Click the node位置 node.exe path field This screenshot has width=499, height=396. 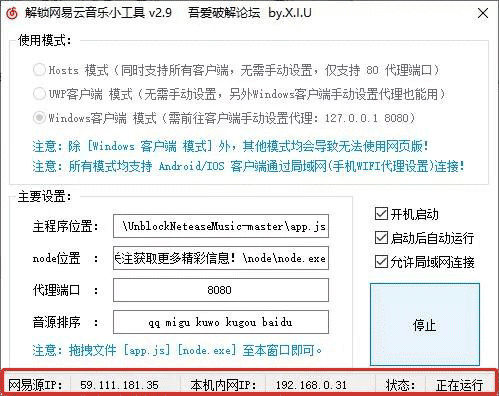tap(221, 258)
